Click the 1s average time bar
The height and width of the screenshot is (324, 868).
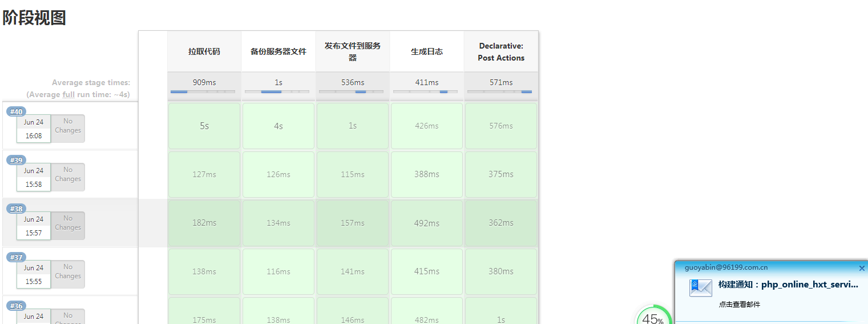click(277, 91)
